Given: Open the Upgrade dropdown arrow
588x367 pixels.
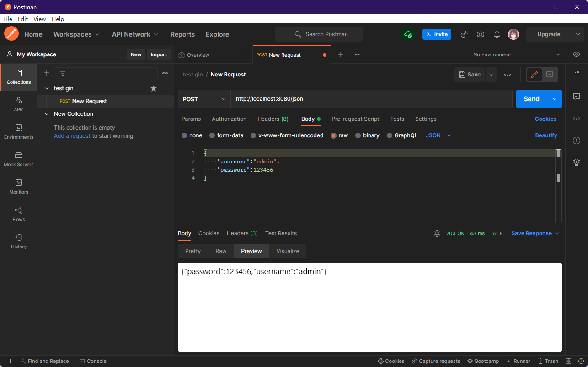Looking at the screenshot, I should point(577,34).
